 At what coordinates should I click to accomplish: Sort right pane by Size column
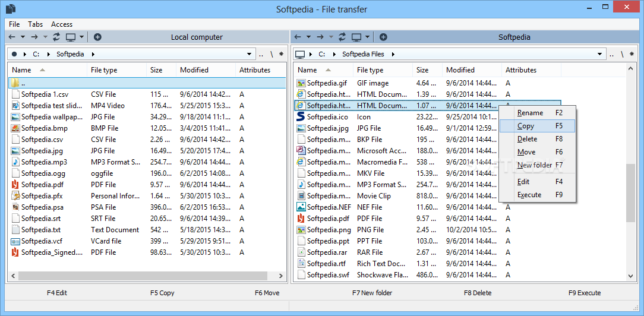[x=427, y=70]
